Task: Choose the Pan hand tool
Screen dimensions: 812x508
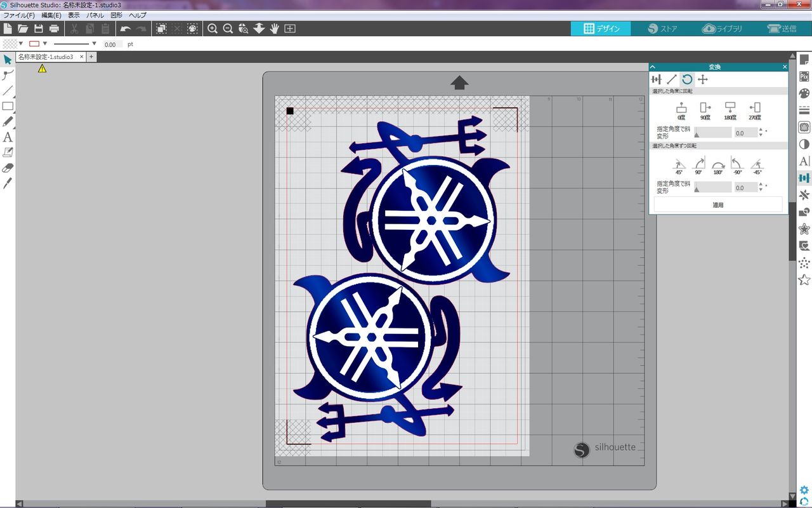Action: [274, 29]
